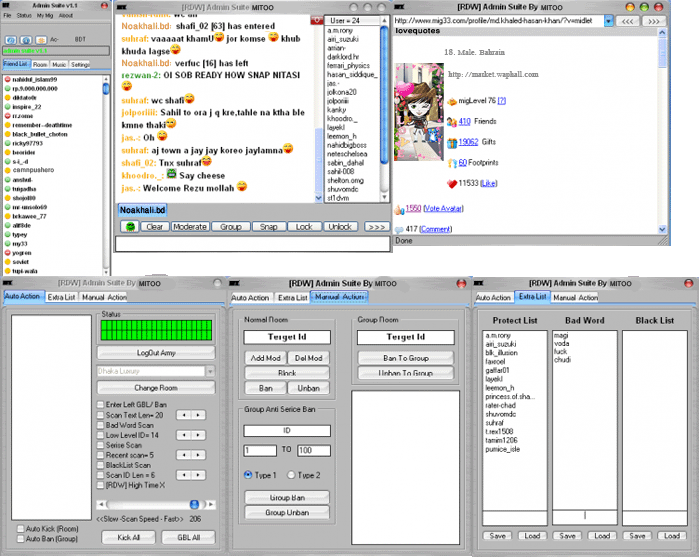Screen dimensions: 700x557
Task: Click the friends icon beside 410
Action: [451, 122]
